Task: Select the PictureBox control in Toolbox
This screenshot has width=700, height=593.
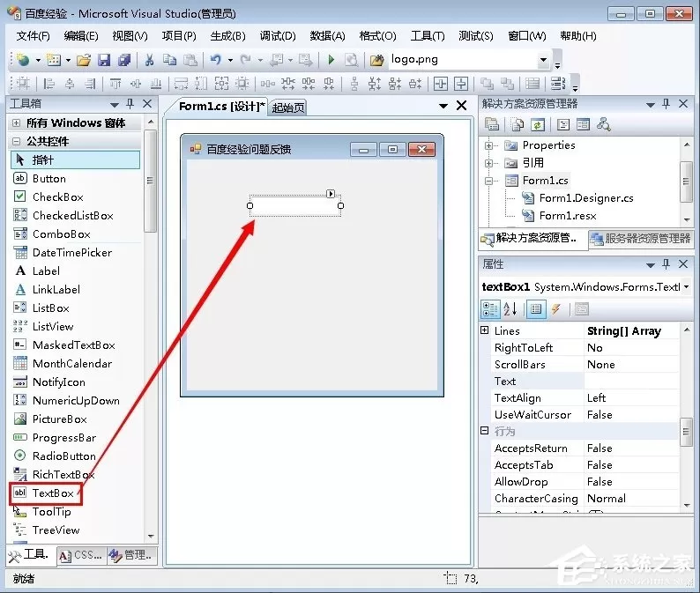Action: coord(75,419)
